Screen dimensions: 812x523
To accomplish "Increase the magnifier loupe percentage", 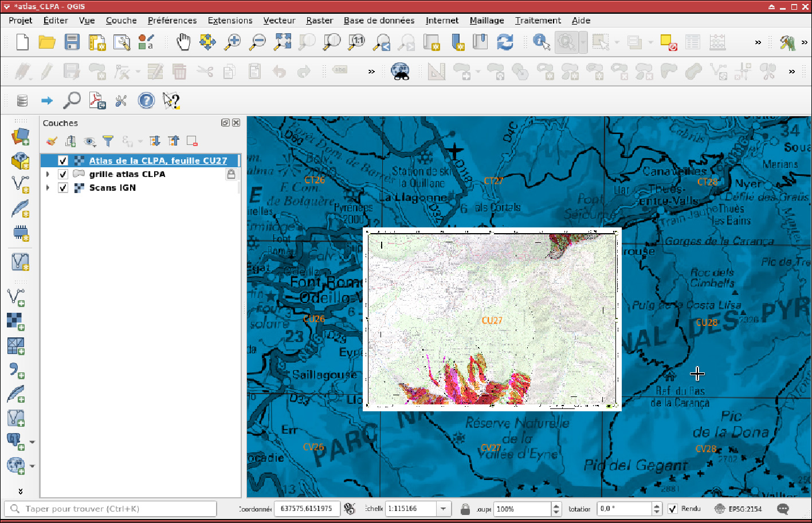I will pos(556,506).
